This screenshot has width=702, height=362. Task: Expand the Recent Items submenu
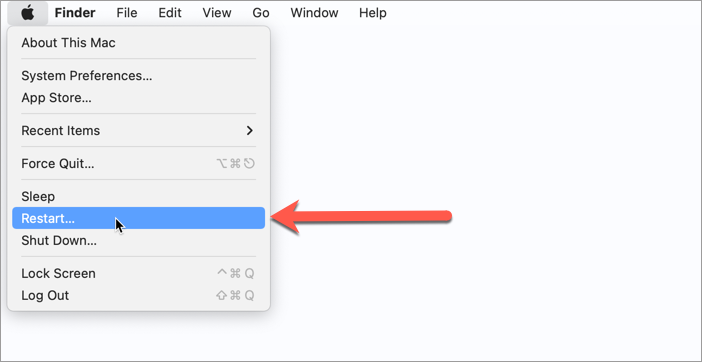tap(138, 131)
